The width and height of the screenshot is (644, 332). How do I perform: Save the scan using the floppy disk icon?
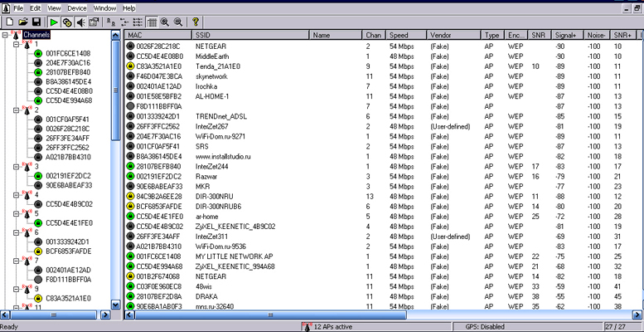[36, 22]
